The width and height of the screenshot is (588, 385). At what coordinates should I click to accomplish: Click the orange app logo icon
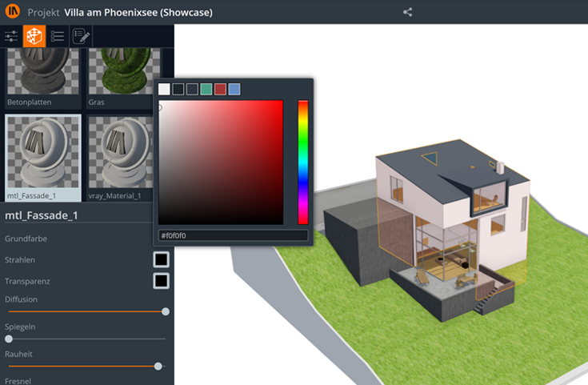(x=12, y=12)
